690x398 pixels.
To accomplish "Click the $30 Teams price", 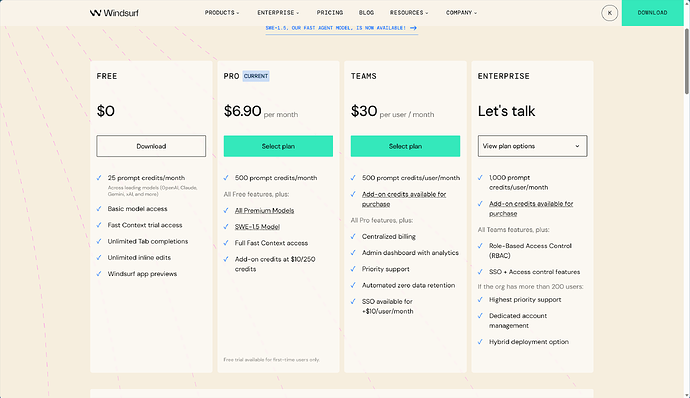I will [364, 111].
